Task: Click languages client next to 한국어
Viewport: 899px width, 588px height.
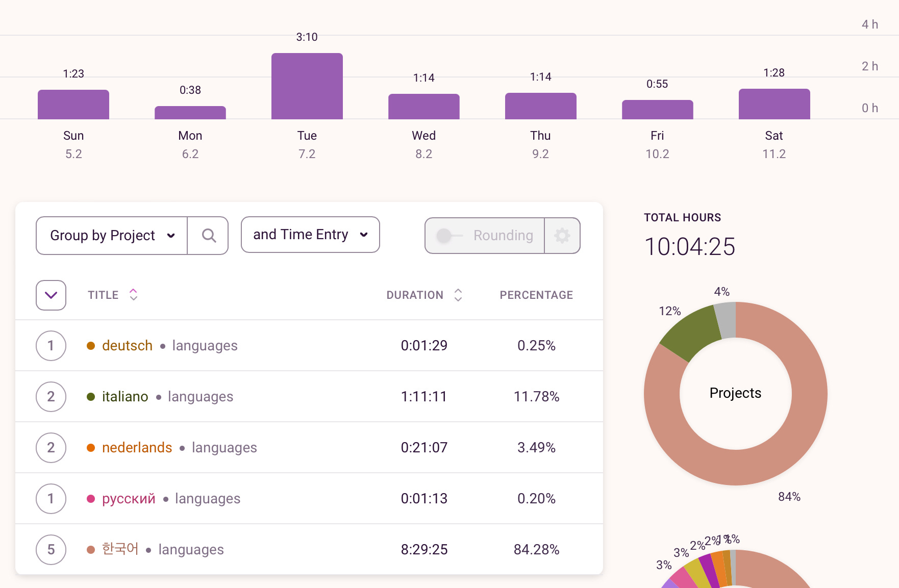Action: click(x=191, y=550)
